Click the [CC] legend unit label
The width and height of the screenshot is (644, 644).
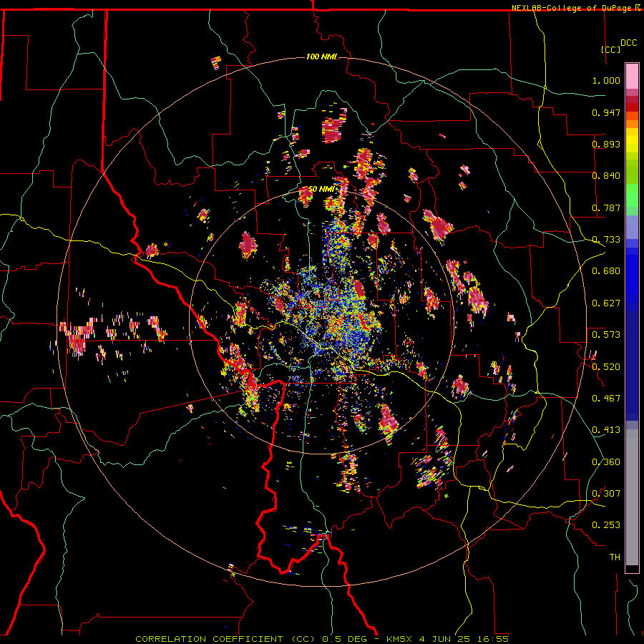pyautogui.click(x=611, y=49)
